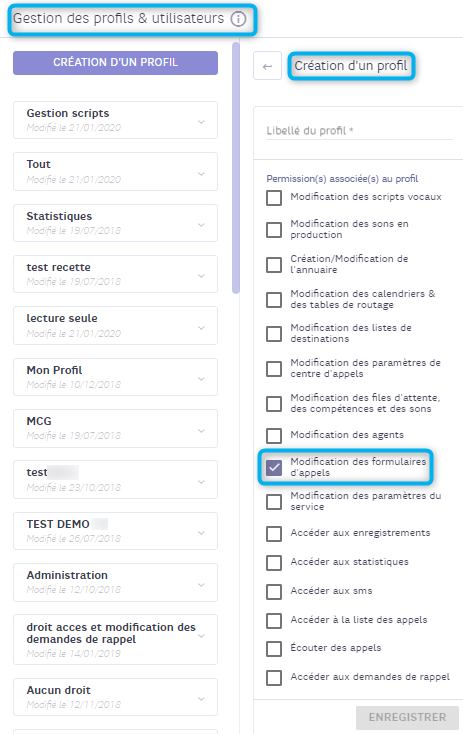The image size is (463, 734).
Task: Expand the Mon Profil chevron
Action: (201, 379)
